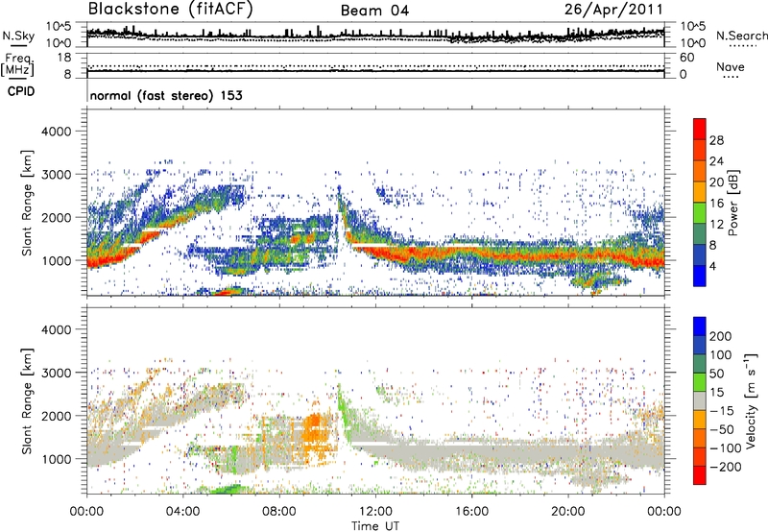768x532 pixels.
Task: Click the 'Power [dB]' colorbar title
Action: pos(733,203)
